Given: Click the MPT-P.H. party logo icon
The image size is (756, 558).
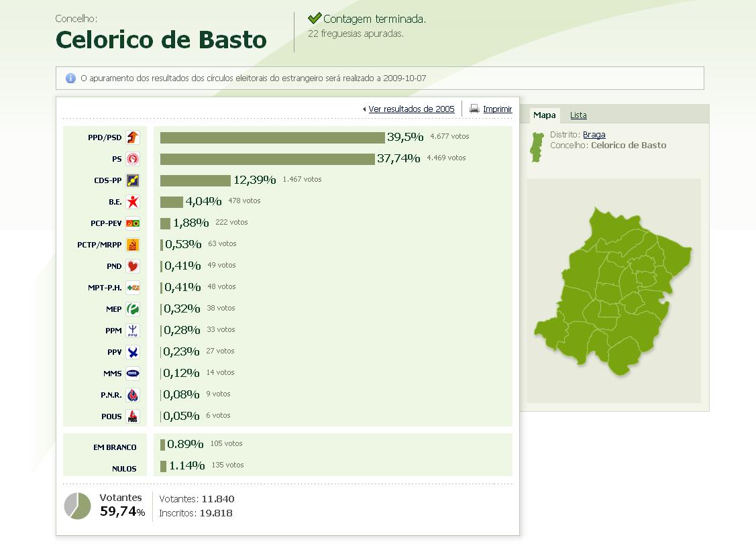Looking at the screenshot, I should pos(133,288).
